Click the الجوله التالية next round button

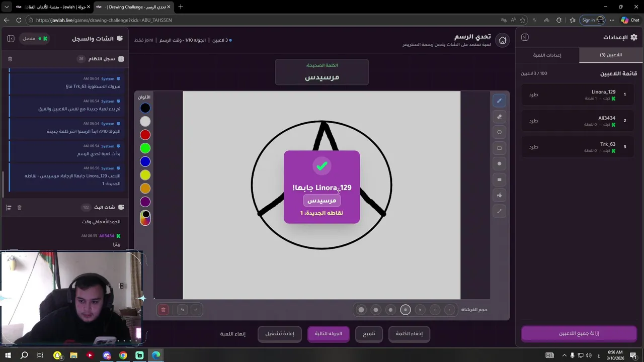329,333
